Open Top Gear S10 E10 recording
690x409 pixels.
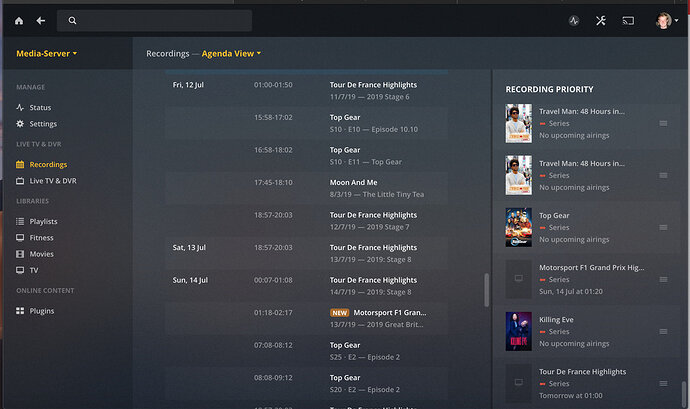coord(306,123)
